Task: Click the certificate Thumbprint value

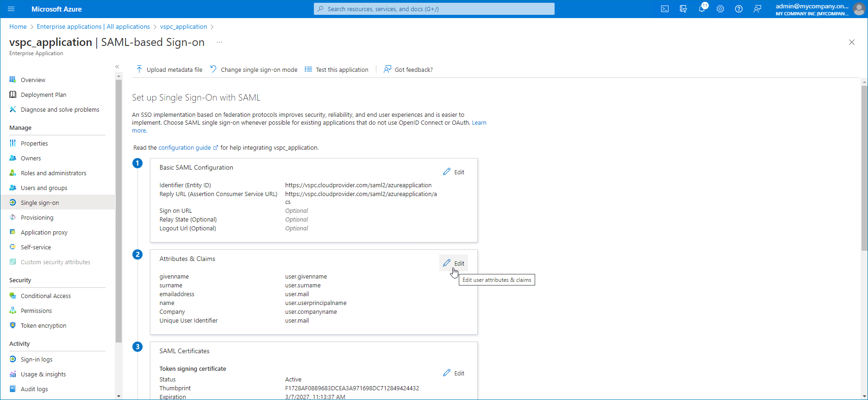Action: tap(352, 388)
